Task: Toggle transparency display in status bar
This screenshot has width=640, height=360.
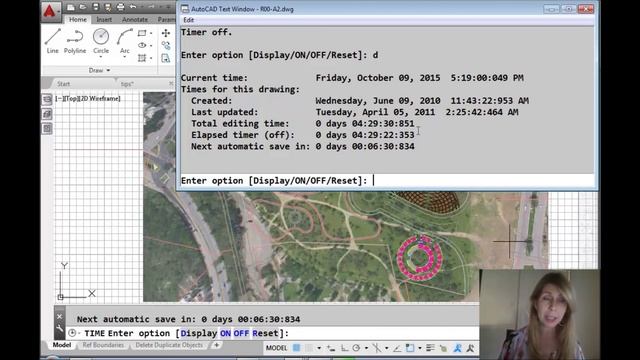Action: pyautogui.click(x=443, y=348)
